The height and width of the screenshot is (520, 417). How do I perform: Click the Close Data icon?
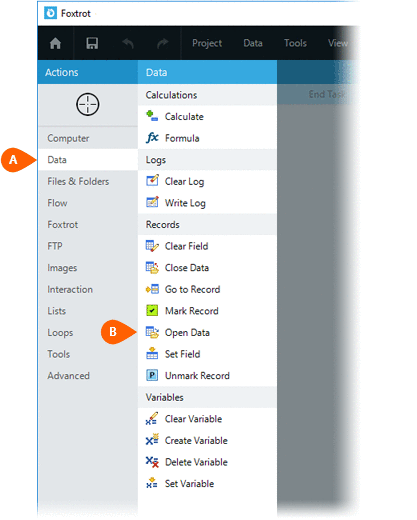point(152,268)
